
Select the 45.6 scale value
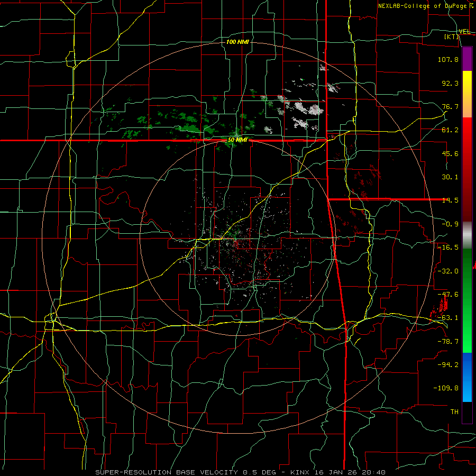click(x=450, y=153)
